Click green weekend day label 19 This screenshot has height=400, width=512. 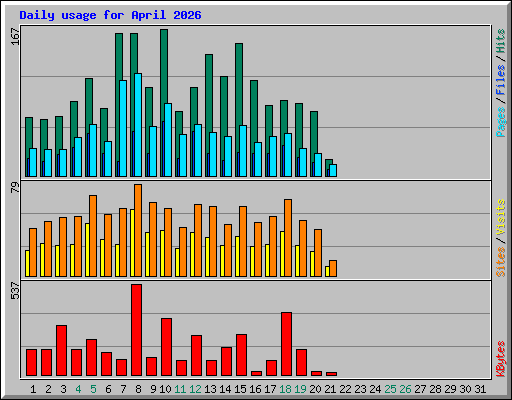coord(300,389)
